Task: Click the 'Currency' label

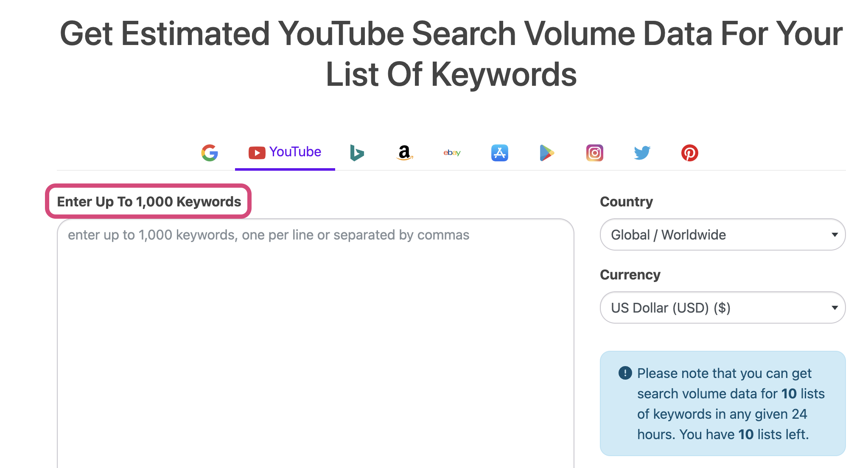Action: pyautogui.click(x=630, y=275)
